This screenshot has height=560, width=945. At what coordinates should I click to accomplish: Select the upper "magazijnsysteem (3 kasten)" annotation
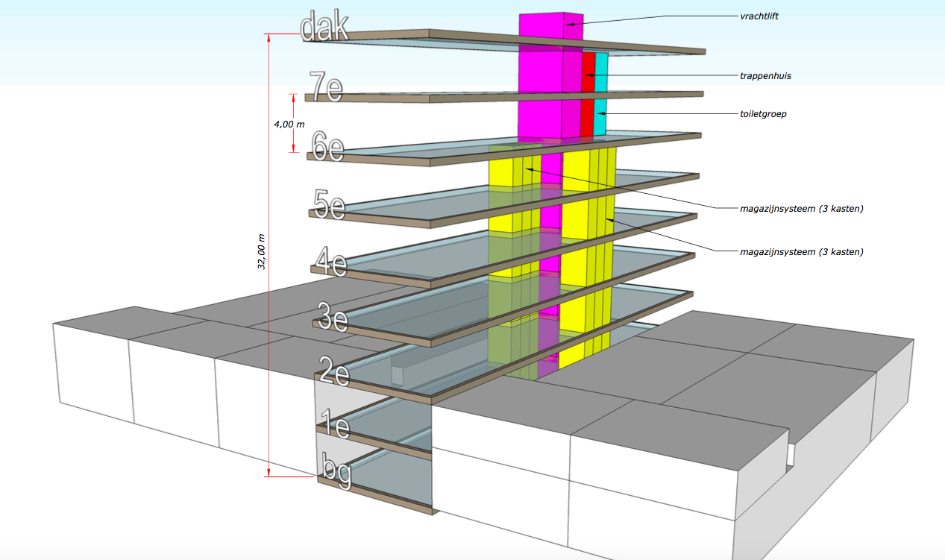point(801,209)
